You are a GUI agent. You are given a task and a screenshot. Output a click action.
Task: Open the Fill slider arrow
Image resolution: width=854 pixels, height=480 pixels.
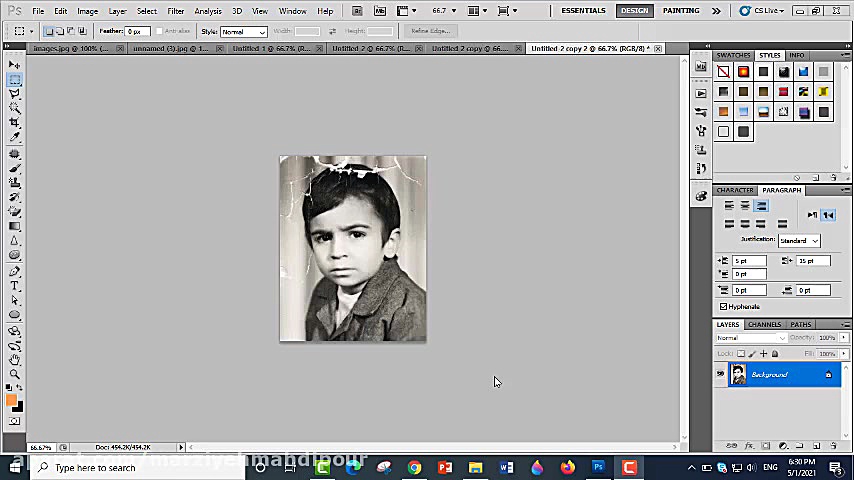844,354
